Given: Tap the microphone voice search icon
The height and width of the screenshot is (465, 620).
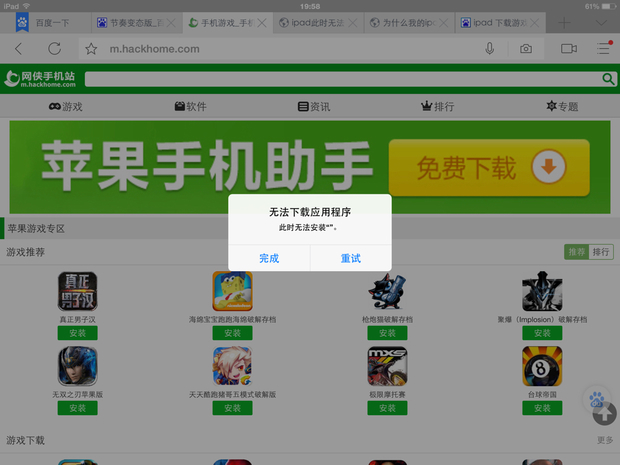Looking at the screenshot, I should (x=490, y=49).
